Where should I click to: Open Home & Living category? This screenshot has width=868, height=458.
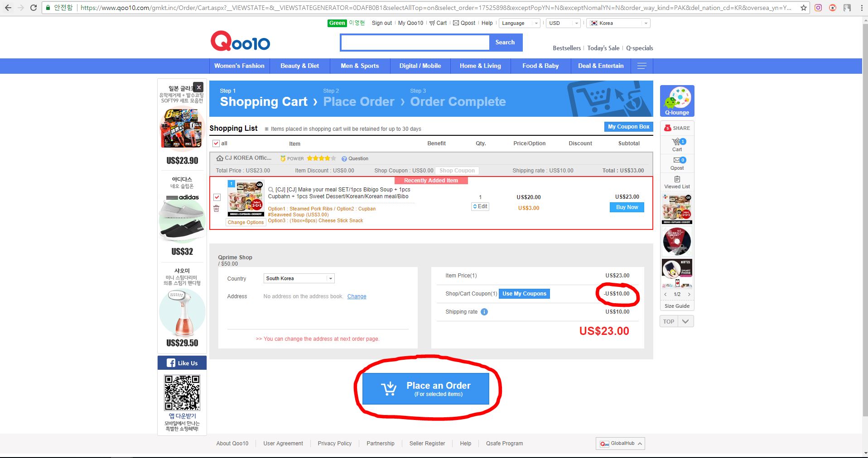point(480,66)
